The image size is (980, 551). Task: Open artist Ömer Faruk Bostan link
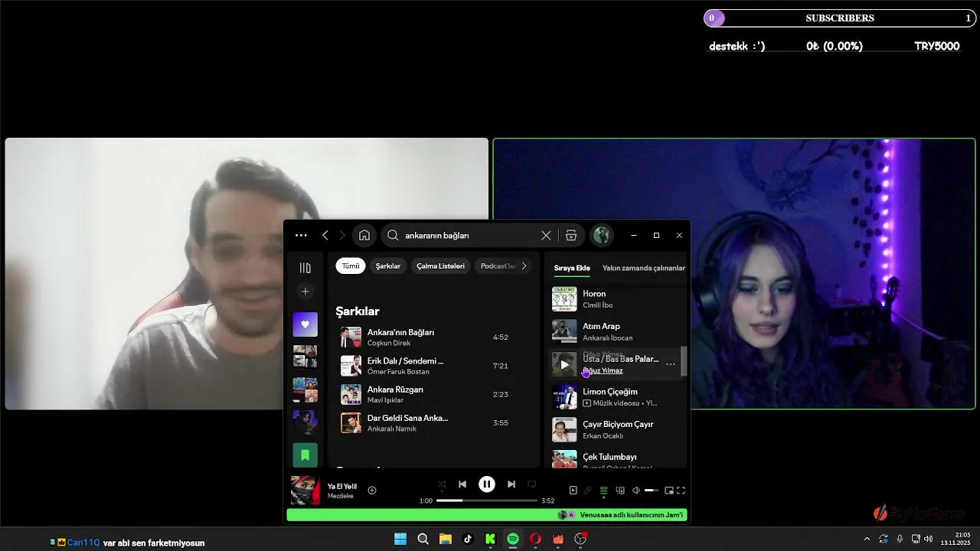click(398, 372)
